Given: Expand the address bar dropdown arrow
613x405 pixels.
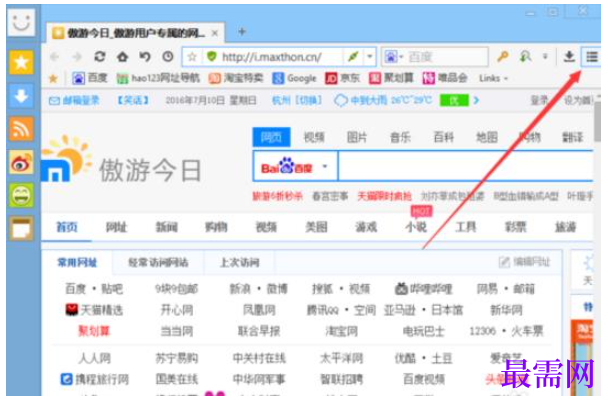Looking at the screenshot, I should pos(369,57).
